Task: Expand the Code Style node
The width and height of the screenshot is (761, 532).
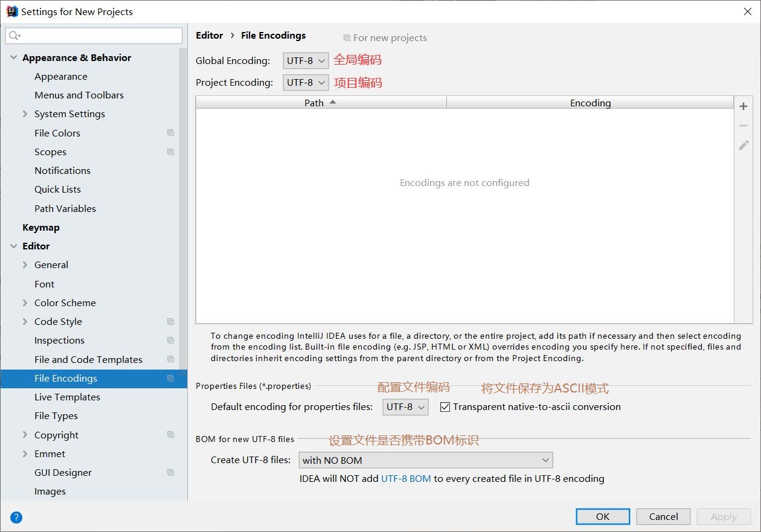Action: point(25,321)
